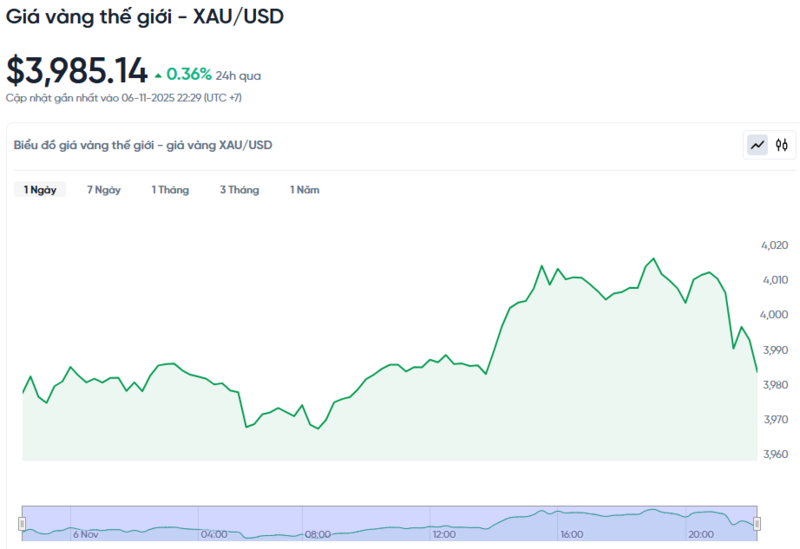Show the 3 Tháng chart range
800x549 pixels.
point(239,190)
